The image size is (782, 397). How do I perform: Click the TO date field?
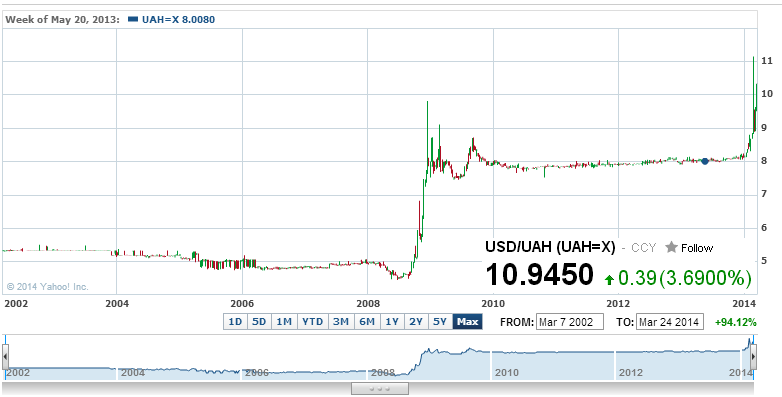(x=670, y=322)
